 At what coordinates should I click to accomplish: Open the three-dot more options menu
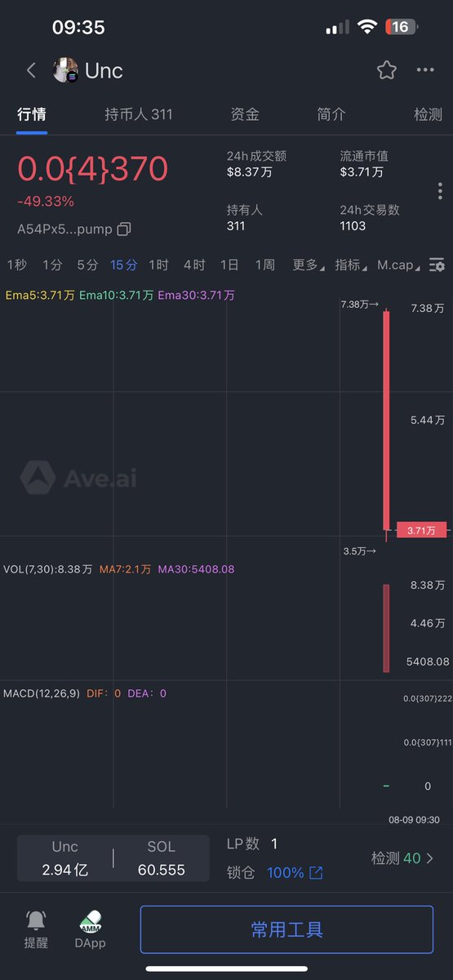tap(425, 70)
